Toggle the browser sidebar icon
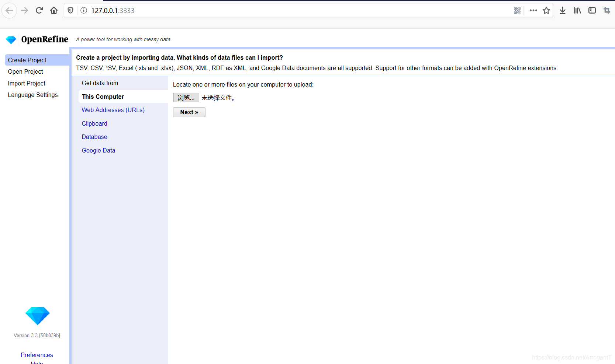This screenshot has width=615, height=364. [592, 10]
